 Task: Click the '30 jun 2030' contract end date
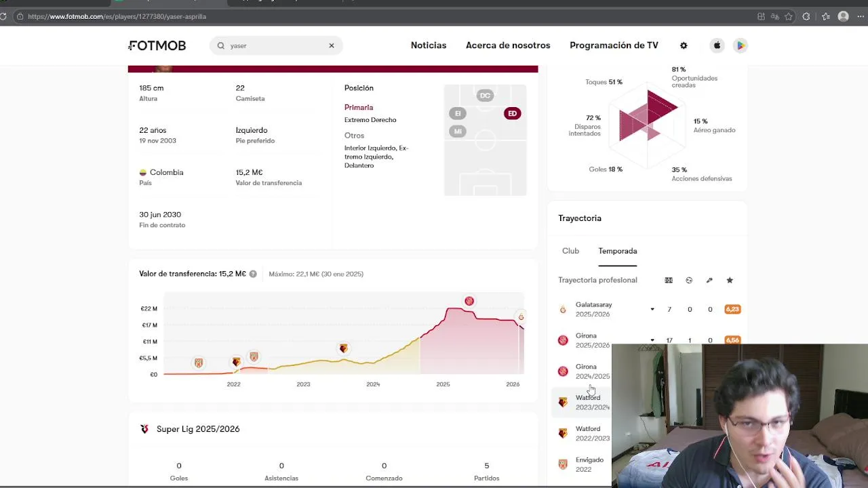coord(160,214)
